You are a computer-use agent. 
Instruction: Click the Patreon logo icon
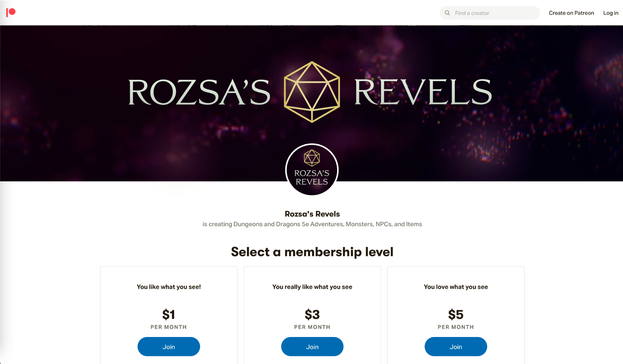point(11,13)
